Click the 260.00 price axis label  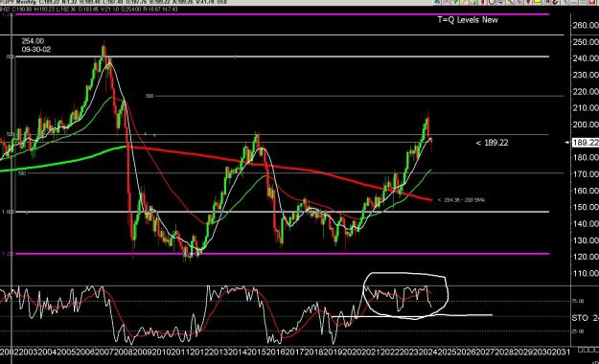(586, 25)
